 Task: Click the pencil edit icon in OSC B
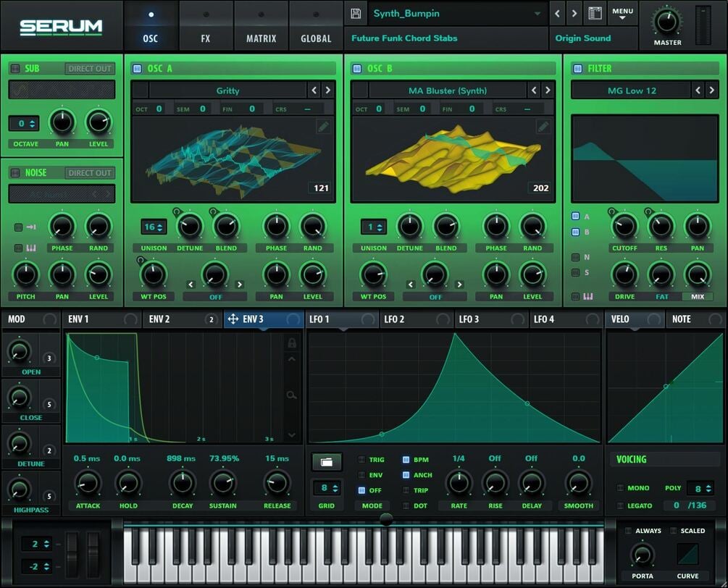click(543, 126)
